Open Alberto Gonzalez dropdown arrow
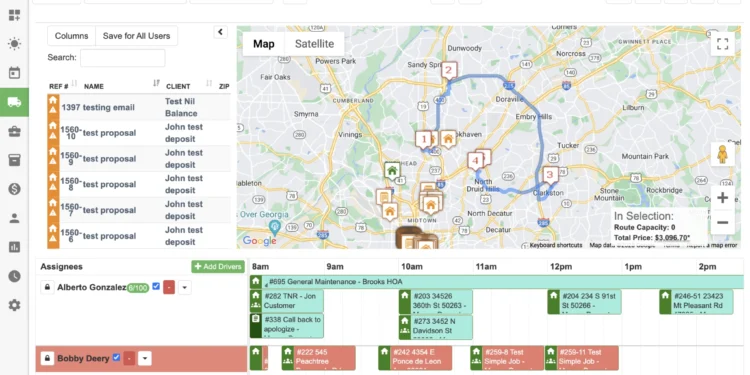Viewport: 750px width, 375px height. point(185,288)
